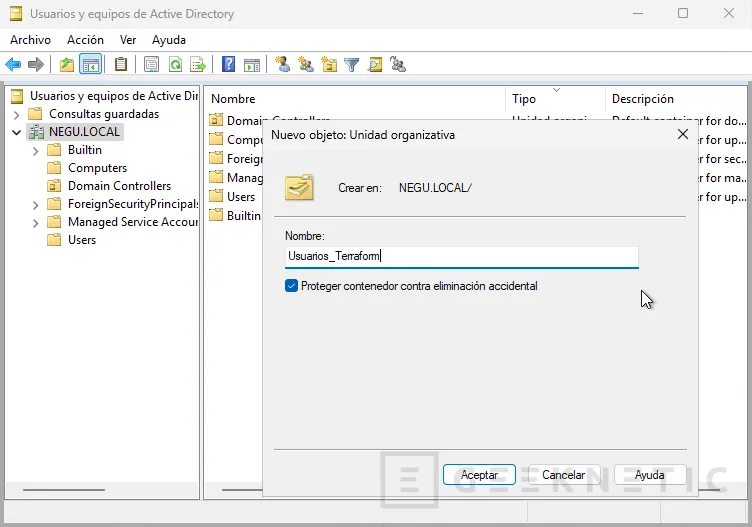The height and width of the screenshot is (527, 752).
Task: Toggle protect container from accidental deletion checkbox
Action: 291,286
